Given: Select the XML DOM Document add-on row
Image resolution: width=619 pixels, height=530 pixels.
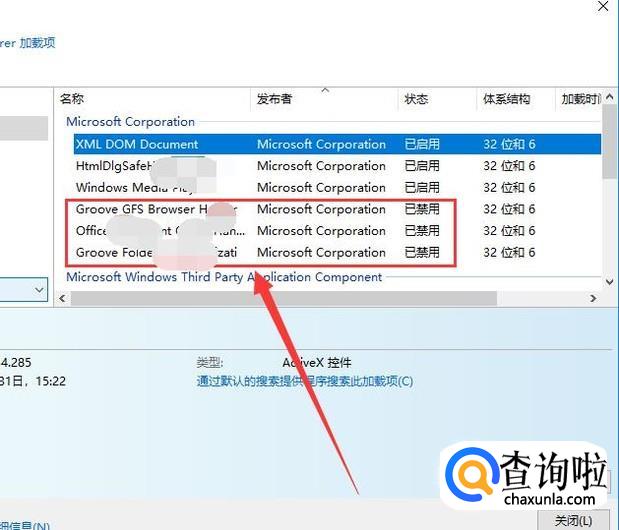Looking at the screenshot, I should (338, 144).
